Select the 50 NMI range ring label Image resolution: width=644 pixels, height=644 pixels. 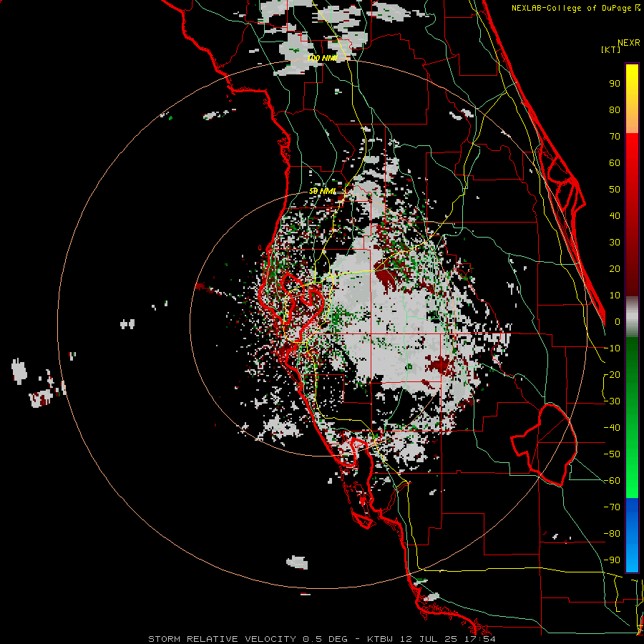[x=323, y=191]
